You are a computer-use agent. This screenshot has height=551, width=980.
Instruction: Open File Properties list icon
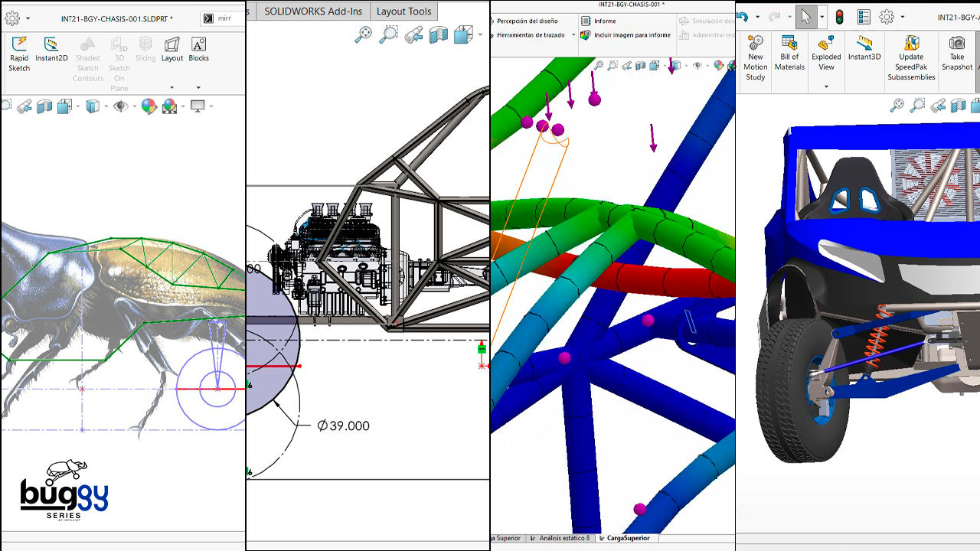[x=864, y=17]
